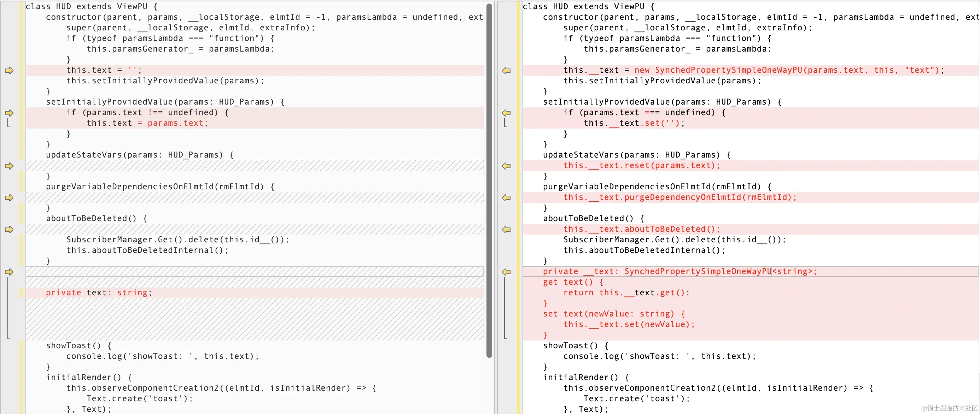Click "setInitiallyProvidedValue(params: HUD_Params)" in right pane
980x414 pixels.
tap(662, 102)
